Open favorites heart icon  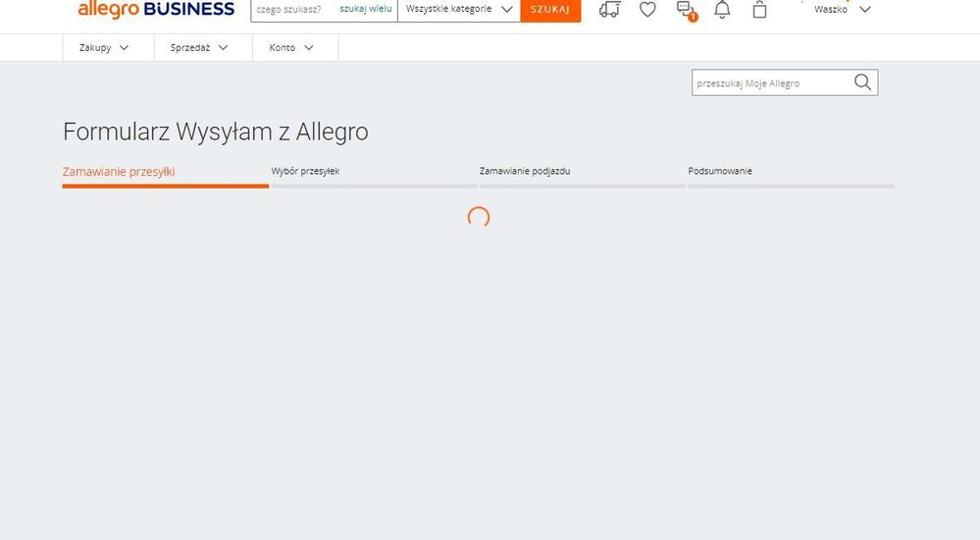pyautogui.click(x=647, y=10)
